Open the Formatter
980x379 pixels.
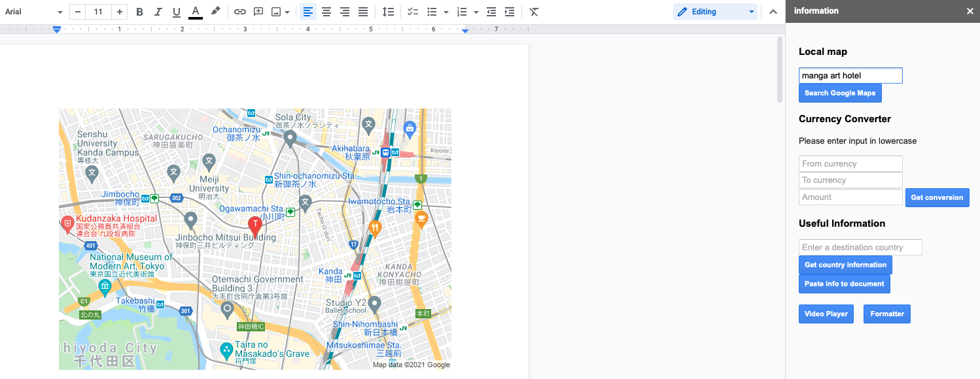point(887,314)
